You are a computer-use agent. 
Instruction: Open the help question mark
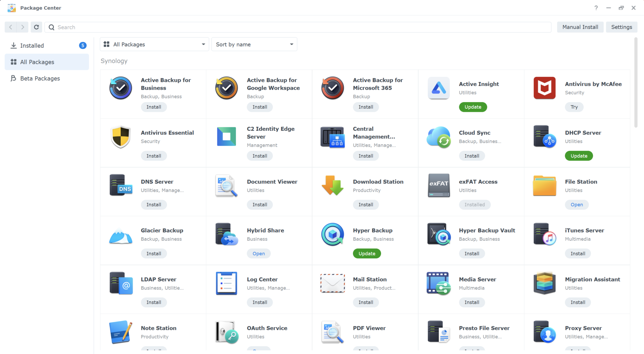pyautogui.click(x=596, y=8)
